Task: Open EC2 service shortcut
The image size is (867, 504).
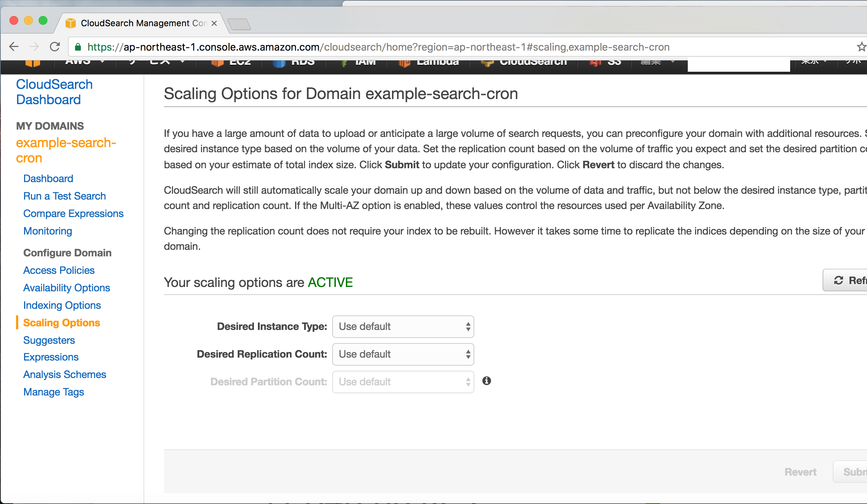Action: (x=232, y=63)
